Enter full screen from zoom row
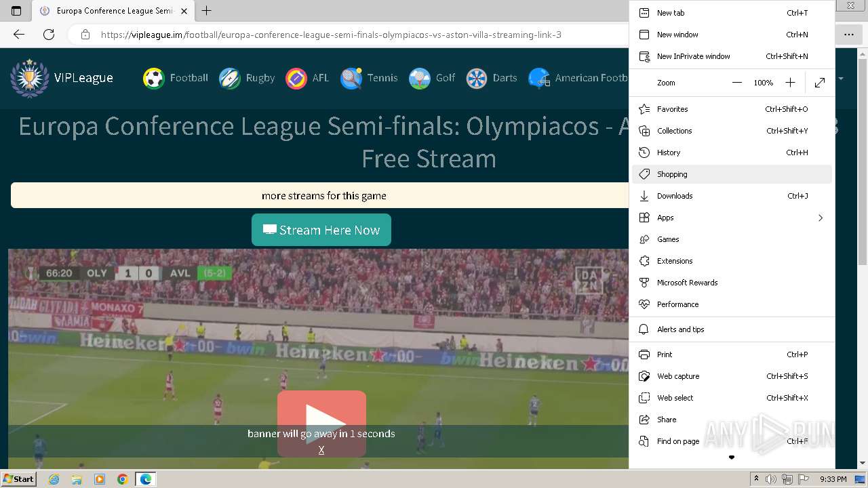 (x=820, y=83)
